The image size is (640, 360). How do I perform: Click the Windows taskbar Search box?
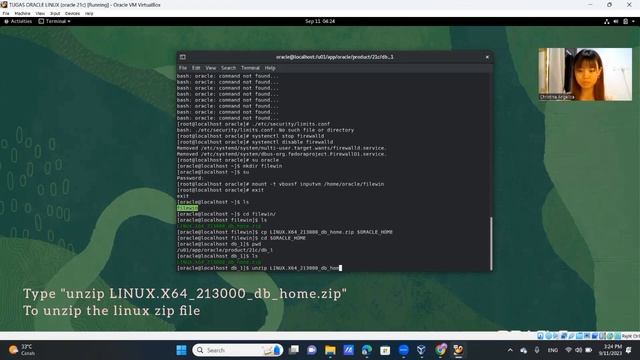tap(237, 350)
